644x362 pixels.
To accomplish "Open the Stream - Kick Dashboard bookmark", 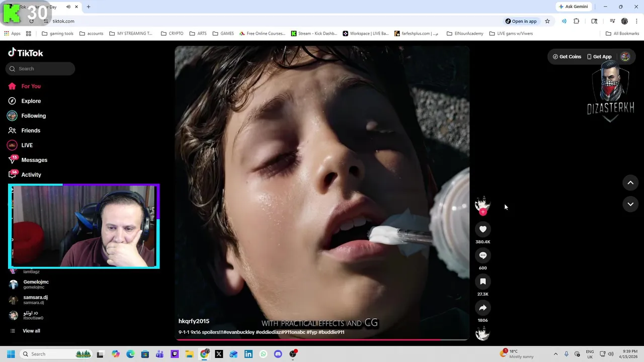I will pyautogui.click(x=314, y=34).
